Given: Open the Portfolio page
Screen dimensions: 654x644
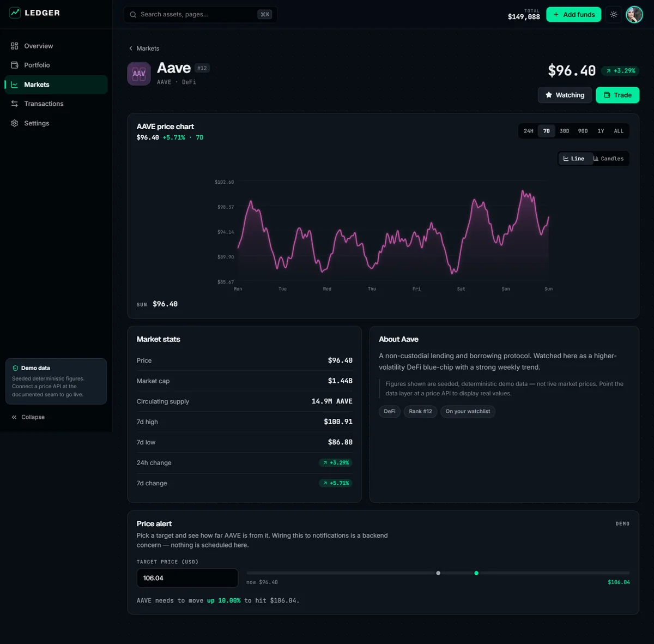Looking at the screenshot, I should [56, 65].
